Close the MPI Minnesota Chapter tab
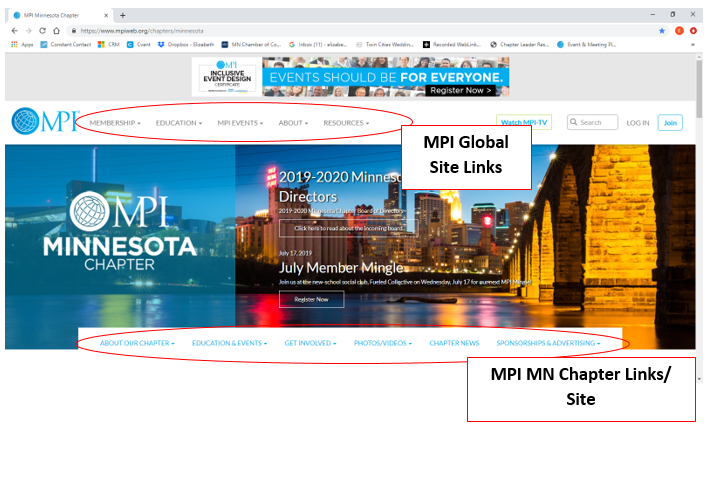 pyautogui.click(x=106, y=15)
